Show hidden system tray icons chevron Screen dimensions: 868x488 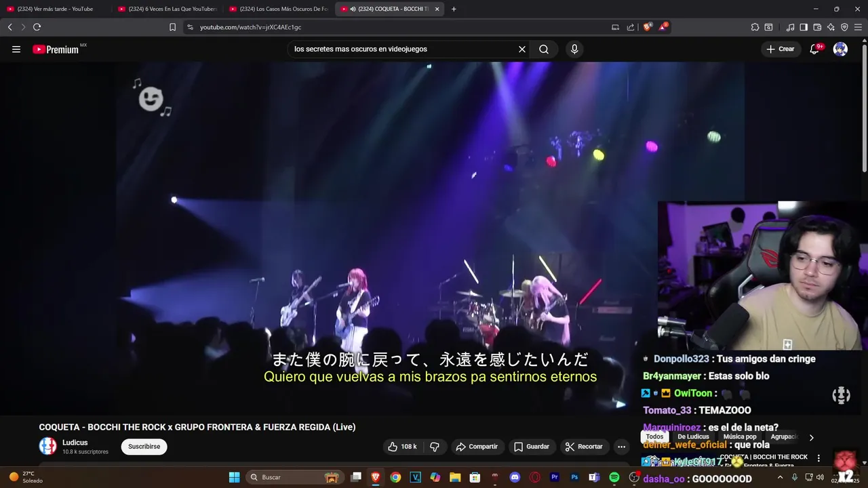(x=780, y=477)
